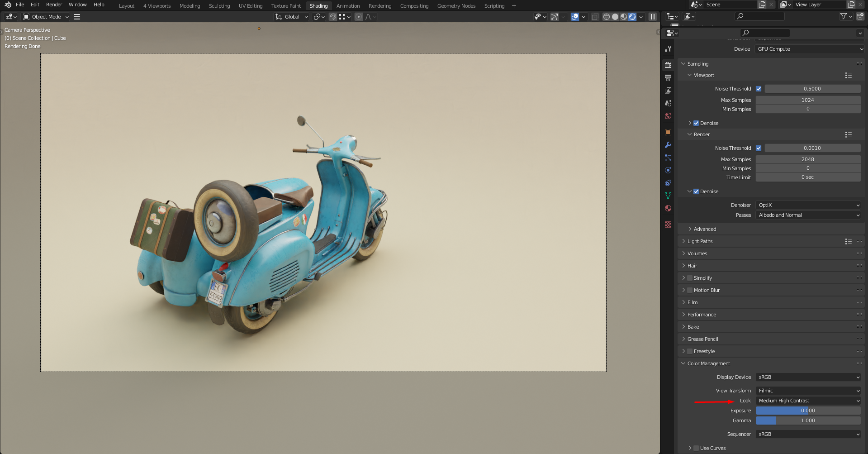
Task: Switch to Modifier Properties wrench icon
Action: 668,145
